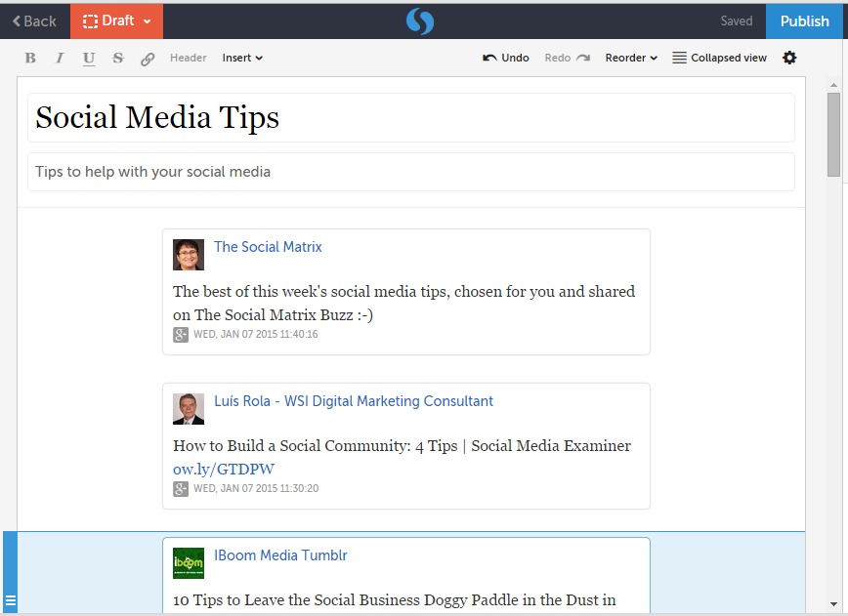Open the ow.ly/GTDPW link

click(x=224, y=469)
